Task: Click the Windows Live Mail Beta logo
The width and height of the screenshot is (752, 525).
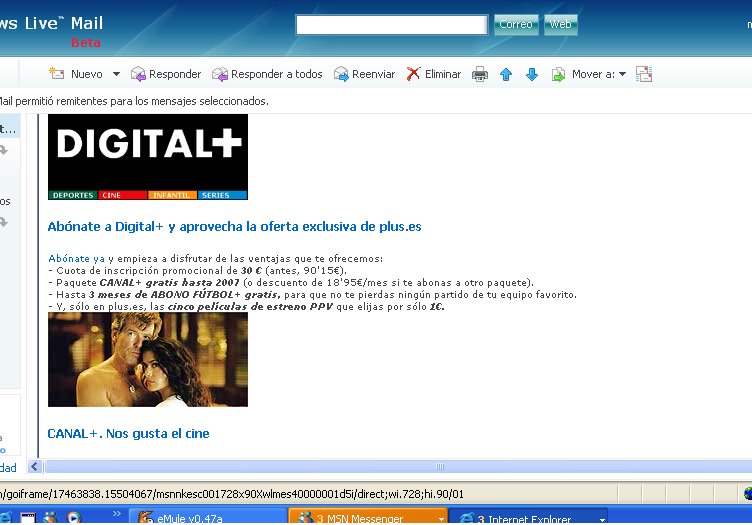Action: pyautogui.click(x=51, y=31)
